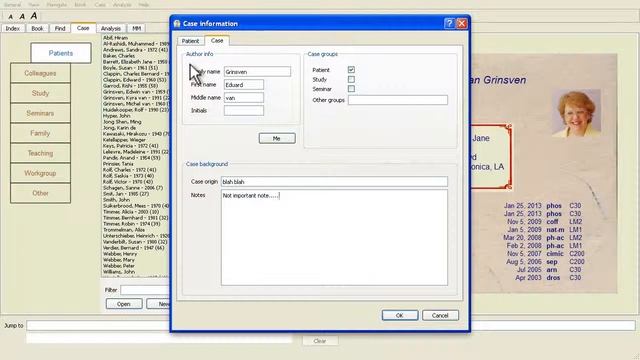
Task: Focus the Filter field under patient list
Action: click(144, 290)
